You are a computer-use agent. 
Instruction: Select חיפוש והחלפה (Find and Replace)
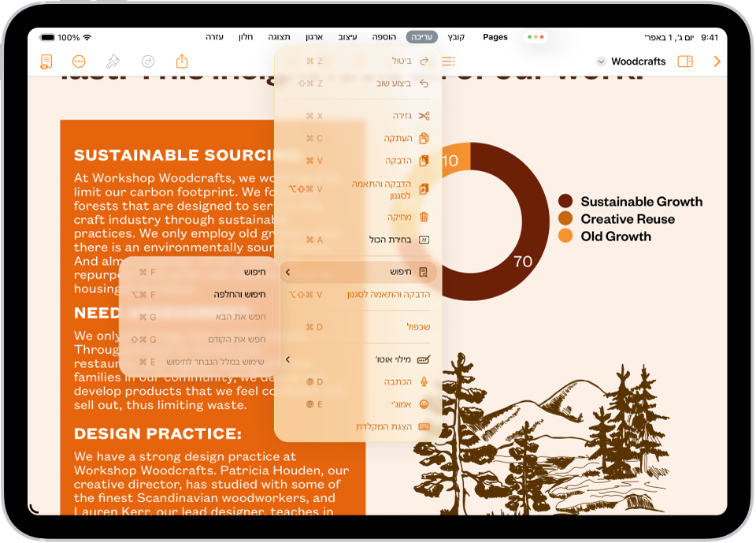199,295
